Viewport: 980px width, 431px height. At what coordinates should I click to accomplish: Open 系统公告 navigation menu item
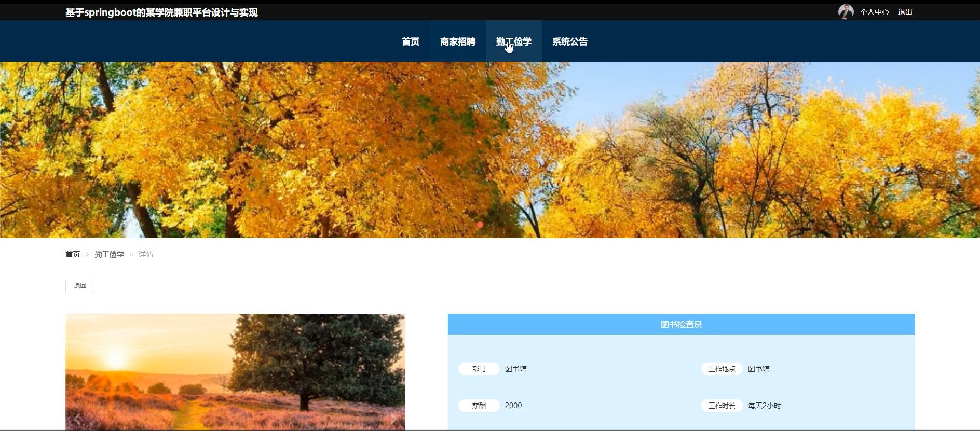click(569, 41)
